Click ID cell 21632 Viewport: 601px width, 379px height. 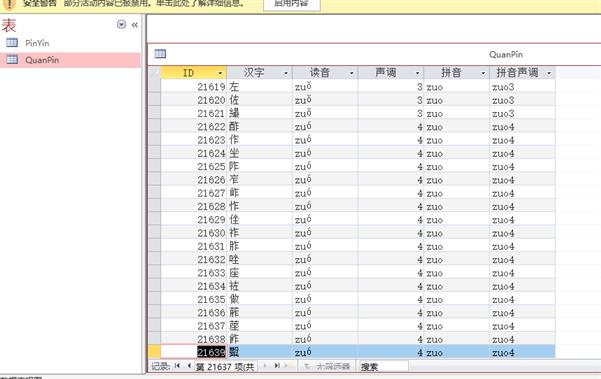[194, 259]
